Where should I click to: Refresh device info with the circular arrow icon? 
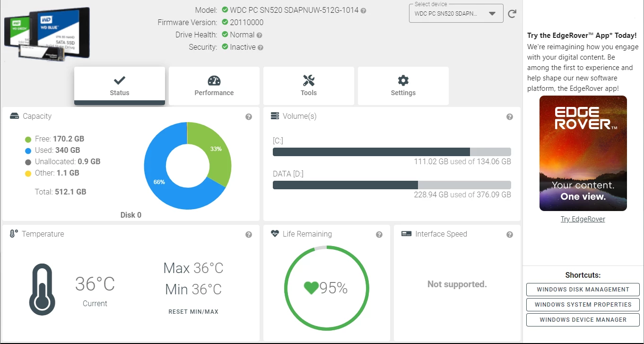coord(512,14)
